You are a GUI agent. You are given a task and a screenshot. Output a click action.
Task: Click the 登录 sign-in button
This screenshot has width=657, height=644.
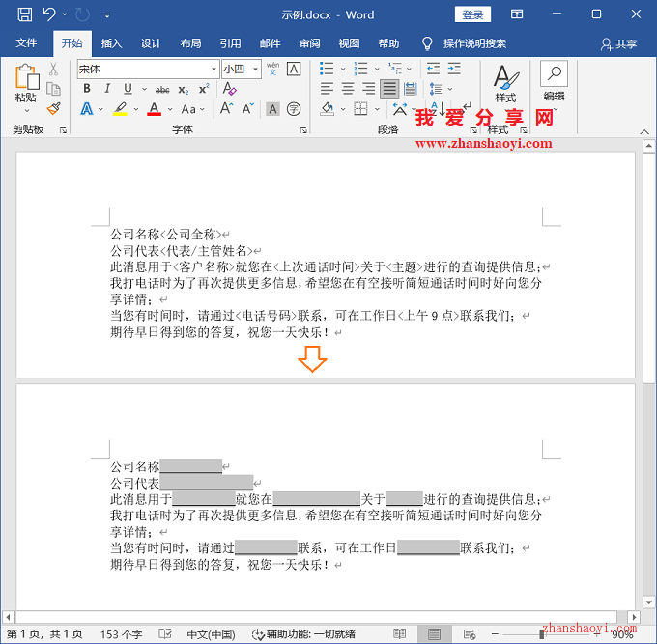click(x=472, y=15)
